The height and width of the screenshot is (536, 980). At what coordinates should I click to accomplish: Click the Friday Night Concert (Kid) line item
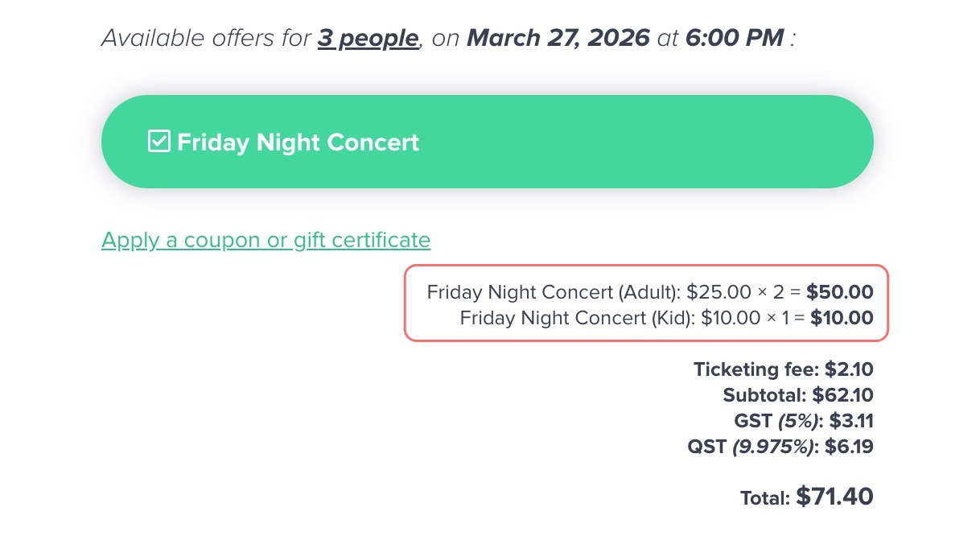[x=576, y=318]
